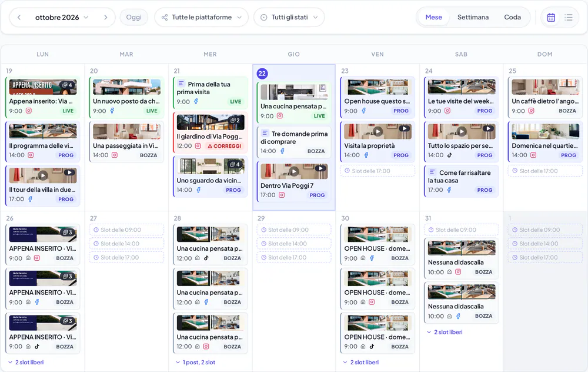Click CORREGGI warning on Il giardino post
588x372 pixels.
point(225,146)
